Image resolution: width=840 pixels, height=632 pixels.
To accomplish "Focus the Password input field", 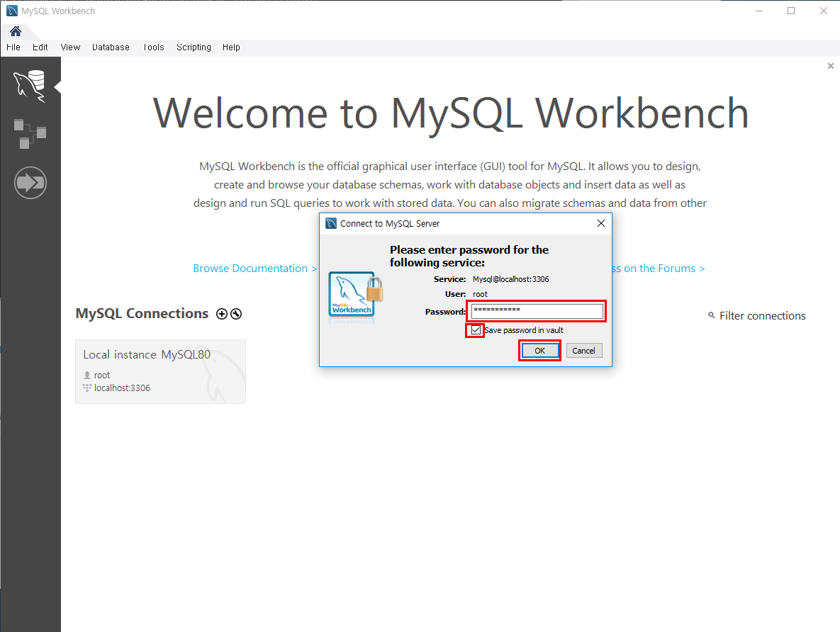I will 537,310.
